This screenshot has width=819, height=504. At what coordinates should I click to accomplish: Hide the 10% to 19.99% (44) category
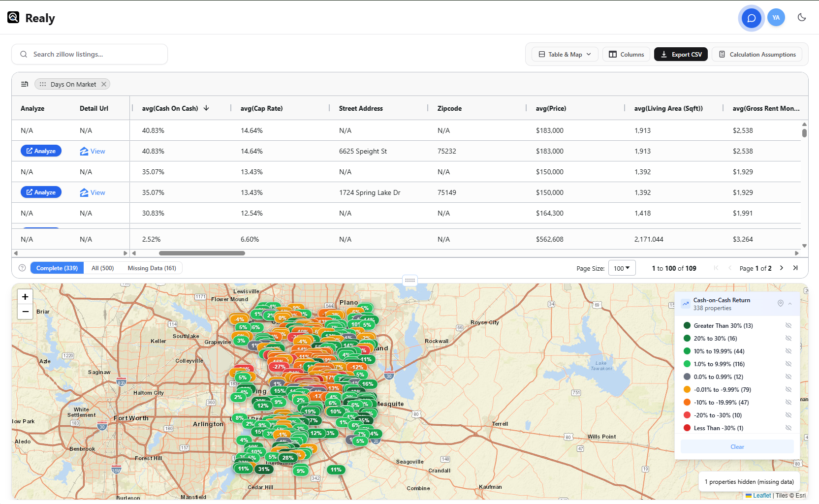click(788, 351)
